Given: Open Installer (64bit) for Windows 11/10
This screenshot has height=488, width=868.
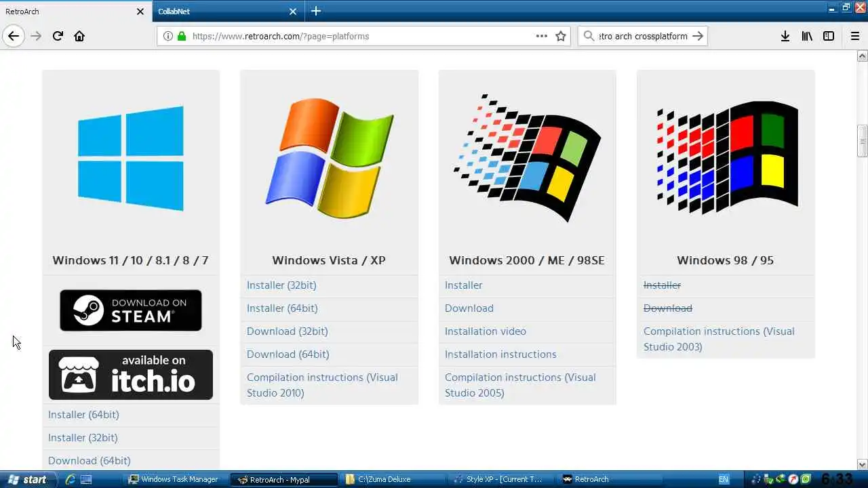Looking at the screenshot, I should tap(83, 414).
